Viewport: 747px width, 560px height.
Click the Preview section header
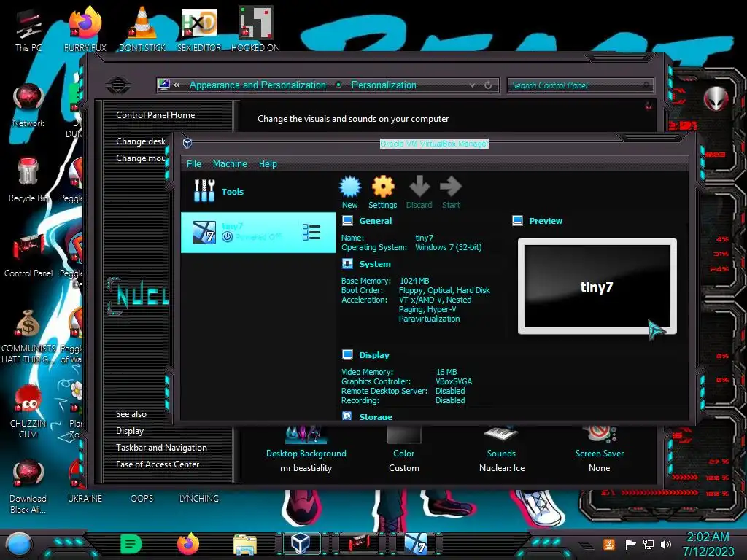coord(546,221)
